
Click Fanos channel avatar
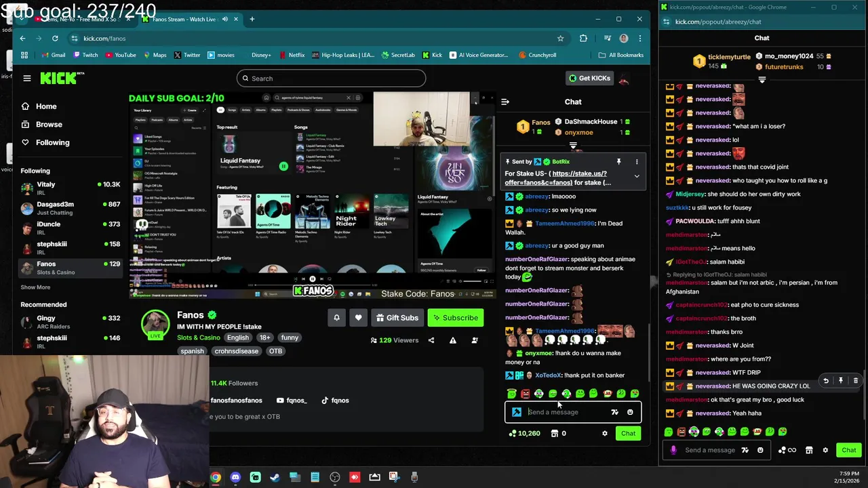click(x=155, y=325)
